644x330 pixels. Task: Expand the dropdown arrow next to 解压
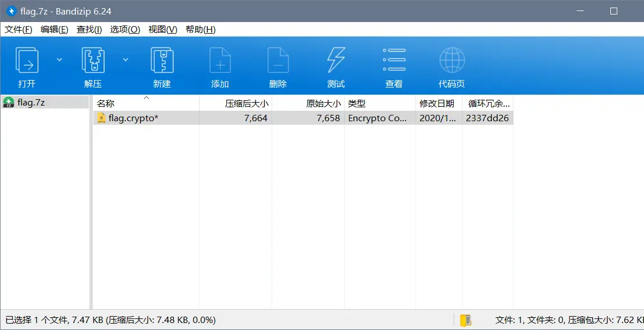(126, 60)
